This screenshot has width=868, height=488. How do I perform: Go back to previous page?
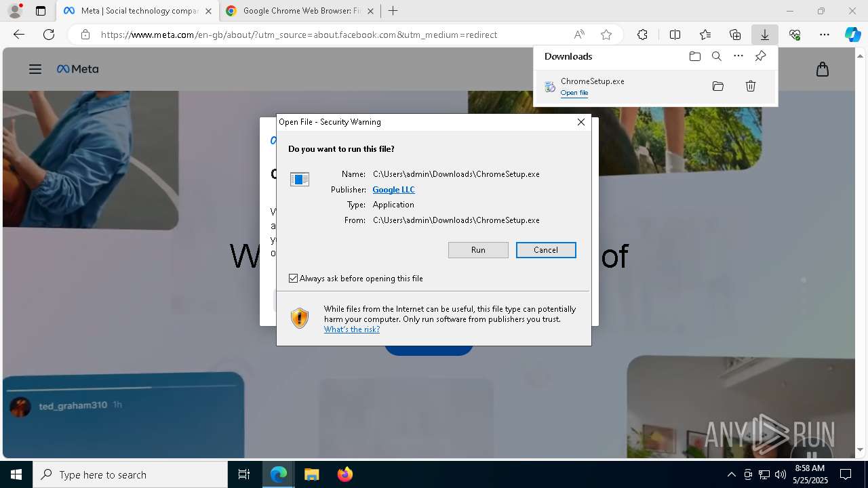coord(19,35)
